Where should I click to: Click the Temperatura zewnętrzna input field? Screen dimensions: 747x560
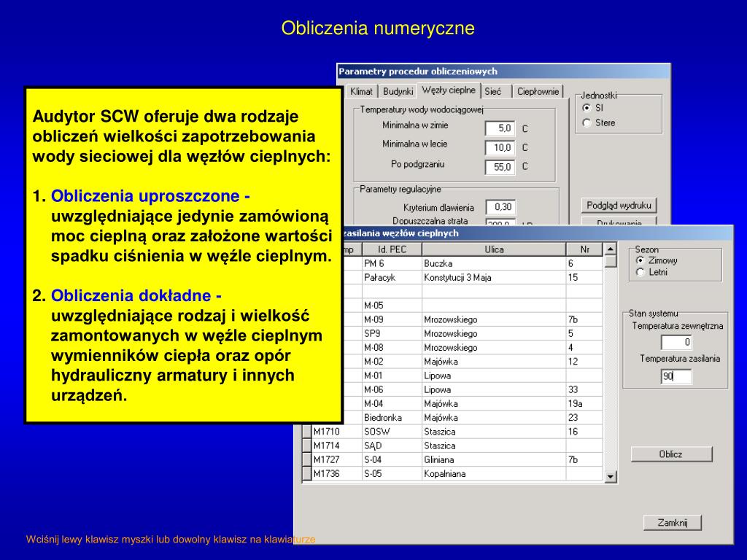click(676, 343)
